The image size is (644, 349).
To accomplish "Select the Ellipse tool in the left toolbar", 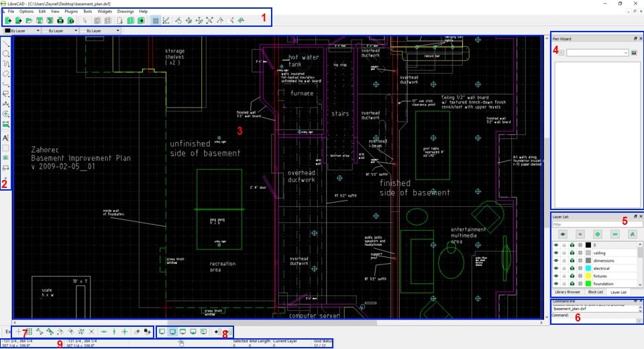I will 6,74.
